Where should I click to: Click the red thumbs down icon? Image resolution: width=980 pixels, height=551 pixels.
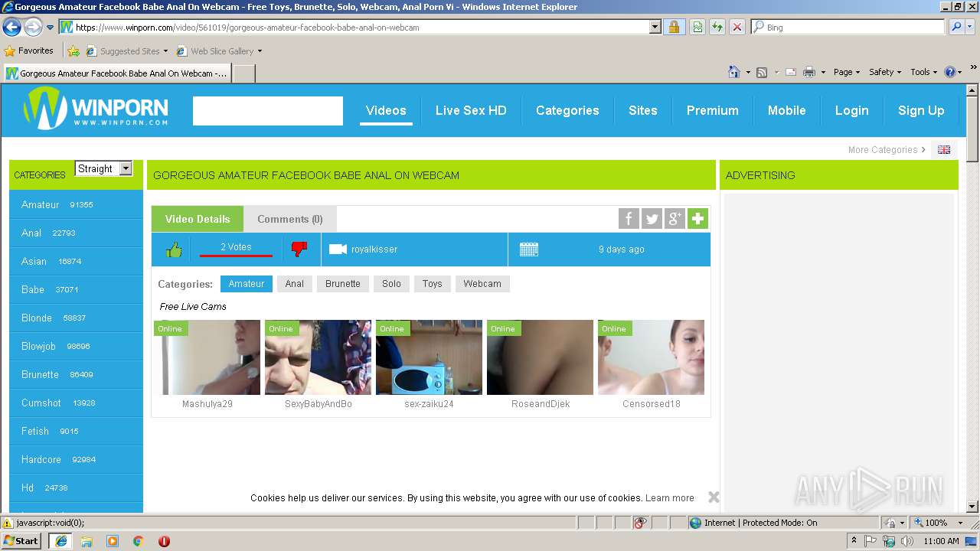[299, 249]
